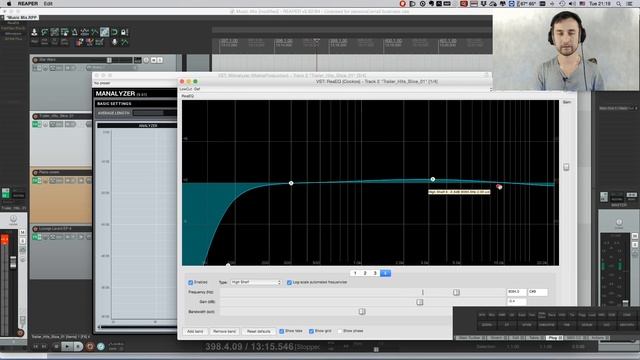Open the Apple menu

click(x=9, y=4)
